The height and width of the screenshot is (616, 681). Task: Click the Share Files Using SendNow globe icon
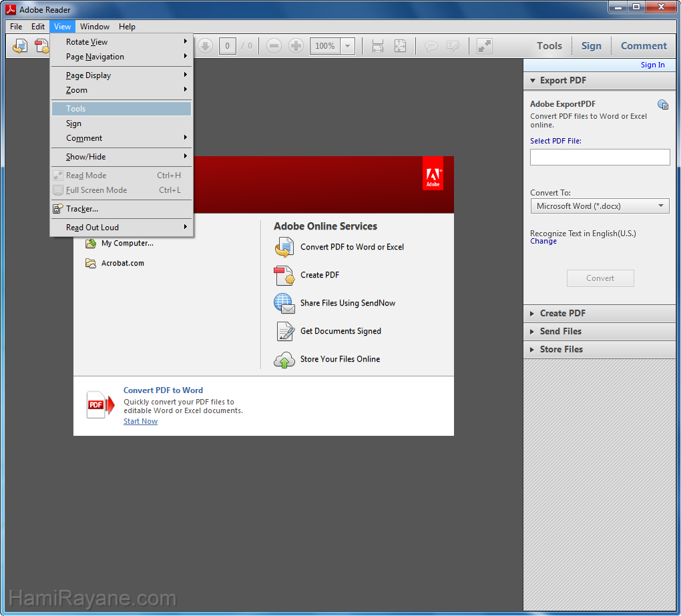point(284,304)
